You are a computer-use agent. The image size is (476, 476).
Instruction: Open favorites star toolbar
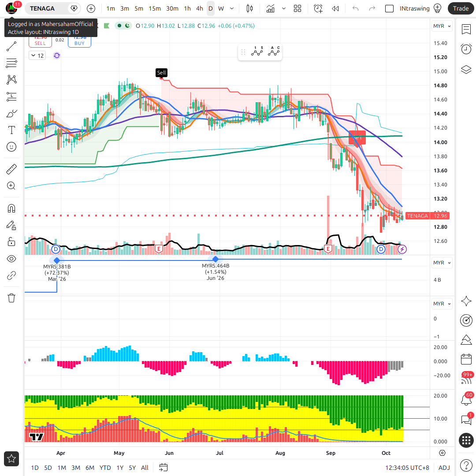click(11, 459)
